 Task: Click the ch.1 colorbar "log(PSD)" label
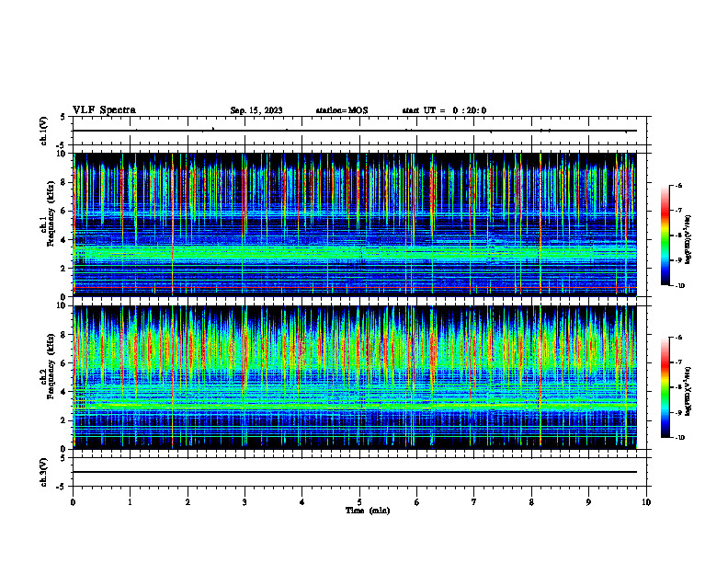[688, 240]
